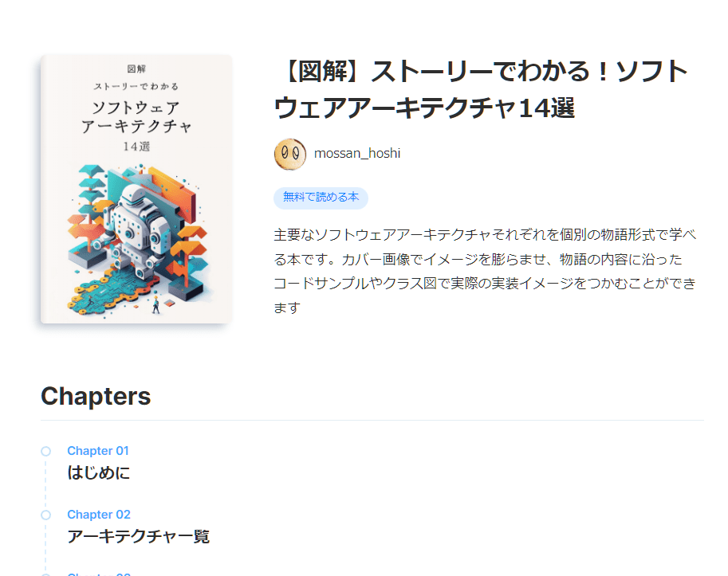
Task: Open the mossan_hoshi author name link
Action: [x=357, y=154]
